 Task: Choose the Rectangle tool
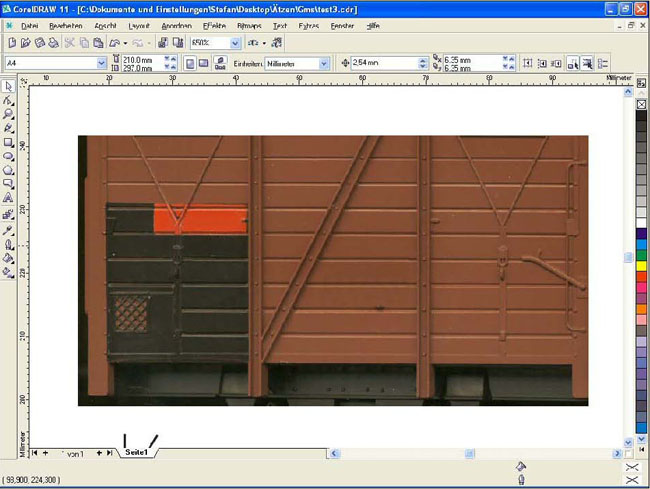(x=9, y=142)
